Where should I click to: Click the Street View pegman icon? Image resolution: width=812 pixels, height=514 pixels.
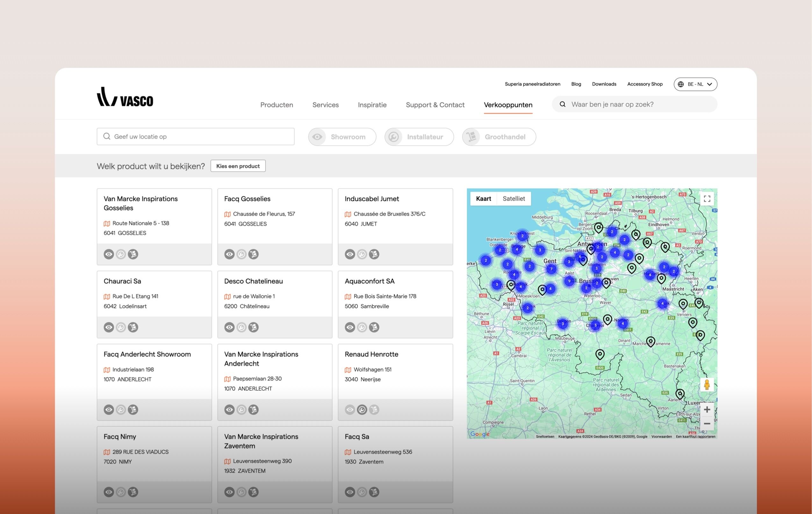[x=707, y=385]
